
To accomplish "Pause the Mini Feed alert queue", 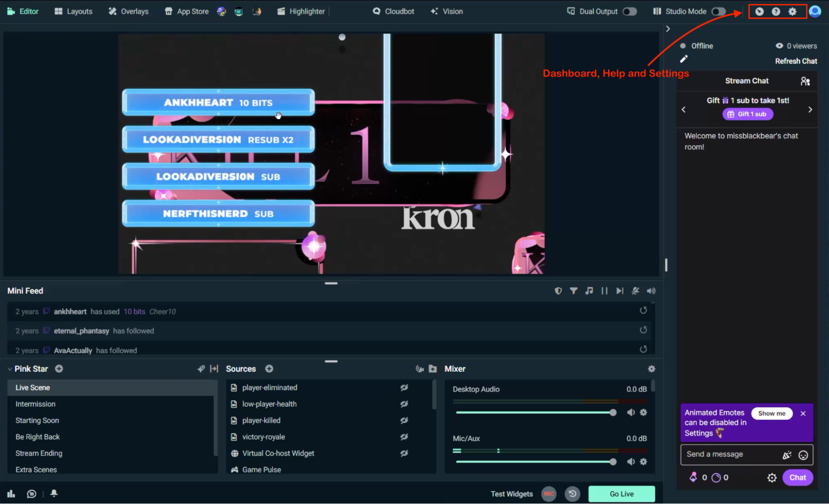I will pyautogui.click(x=604, y=291).
